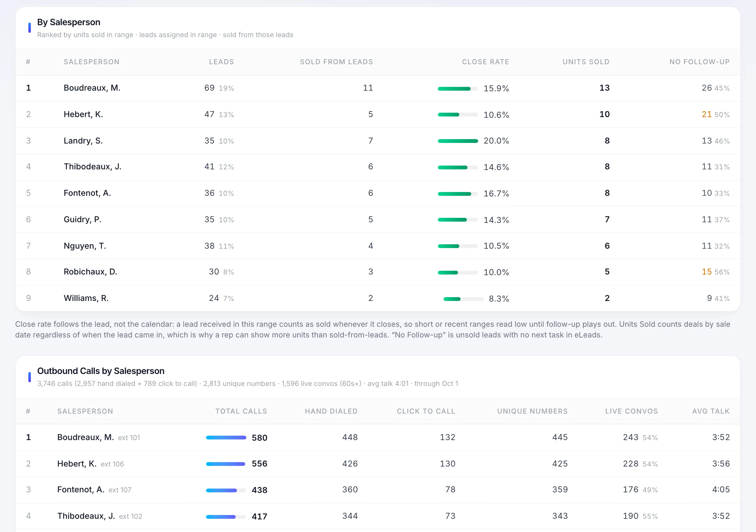Click the CLICK TO CALL column header
This screenshot has height=532, width=756.
coord(426,411)
